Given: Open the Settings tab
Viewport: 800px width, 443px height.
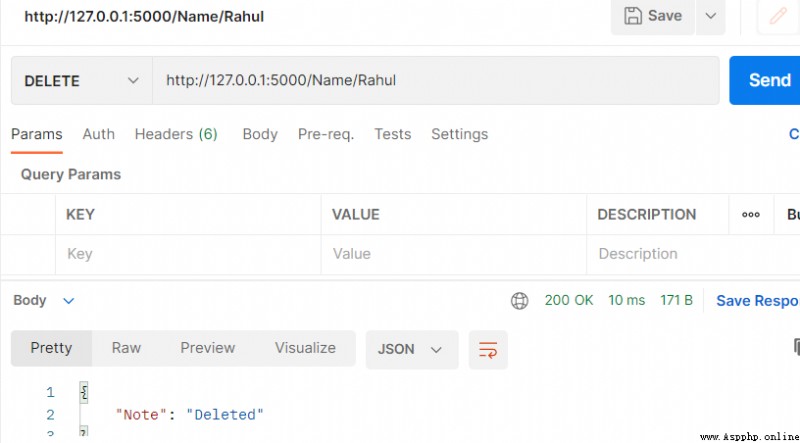Looking at the screenshot, I should coord(460,134).
